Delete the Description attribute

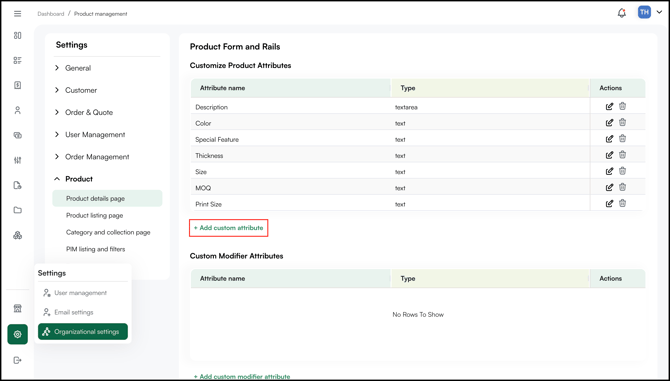(623, 106)
